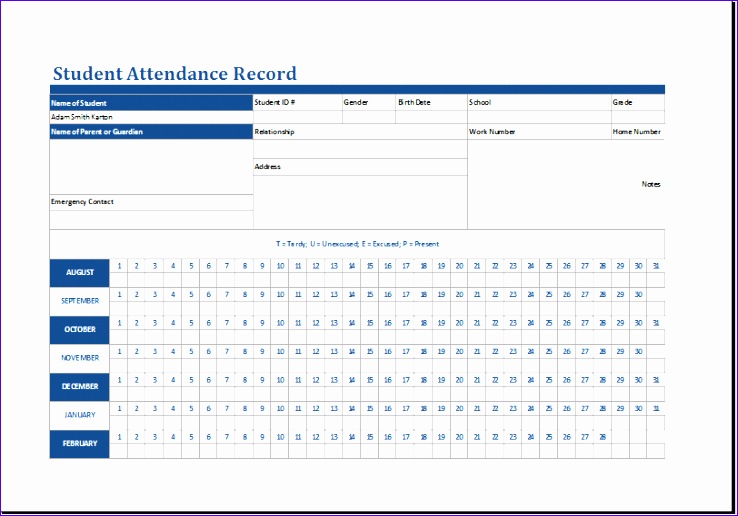The height and width of the screenshot is (516, 738).
Task: Click the Address label cell
Action: coord(360,167)
